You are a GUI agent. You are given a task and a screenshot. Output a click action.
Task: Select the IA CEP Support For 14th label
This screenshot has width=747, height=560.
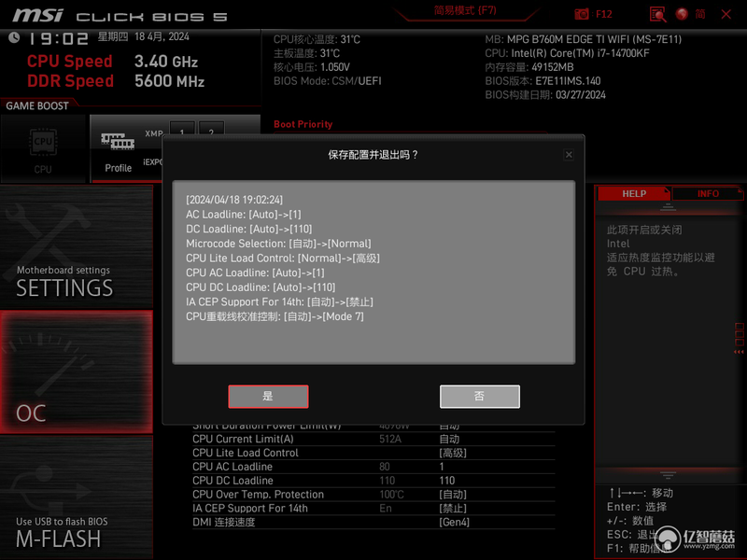250,508
